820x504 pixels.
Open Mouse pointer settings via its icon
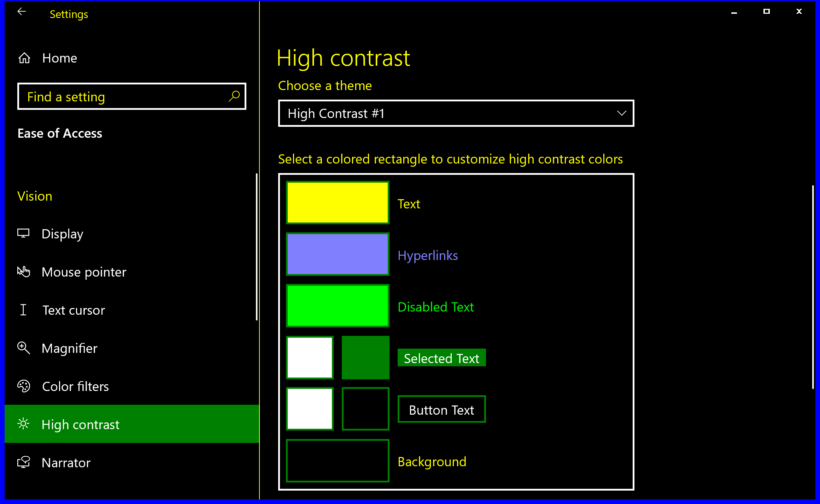click(x=24, y=272)
